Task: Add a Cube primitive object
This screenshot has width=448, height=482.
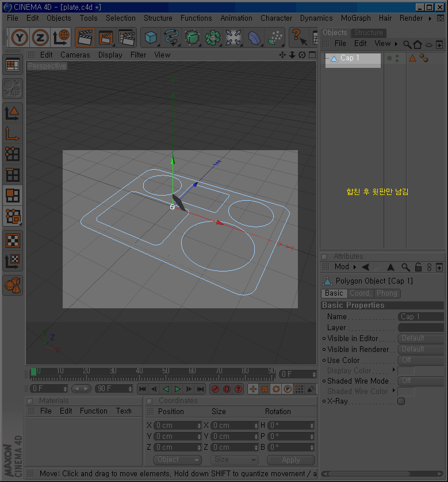Action: pos(151,37)
